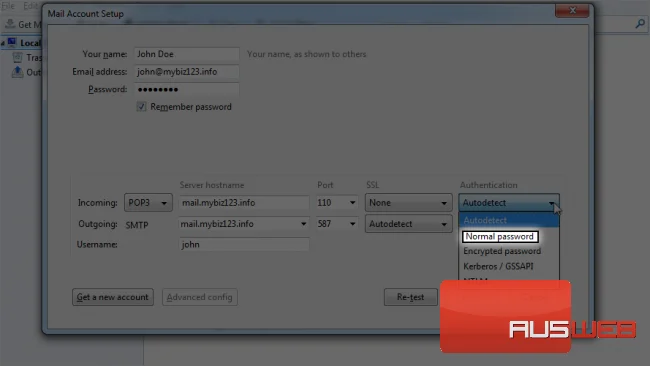650x366 pixels.
Task: Select Normal password authentication option
Action: (500, 237)
